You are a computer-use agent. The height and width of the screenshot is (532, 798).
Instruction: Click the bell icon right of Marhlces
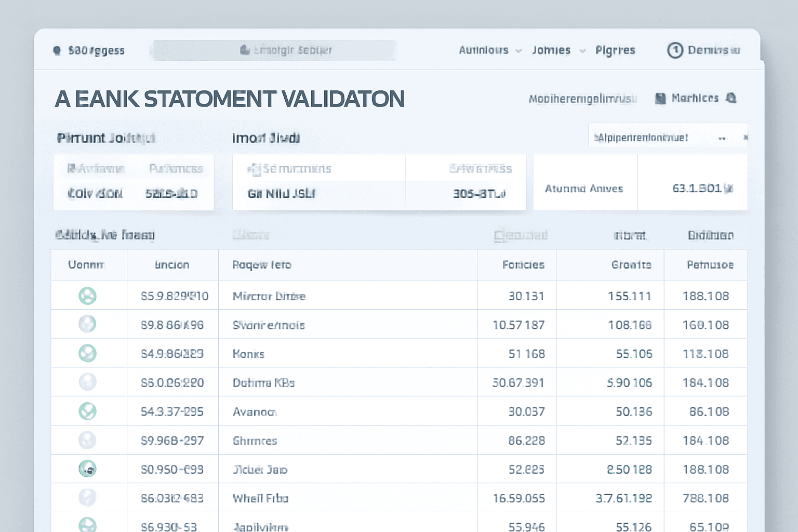pos(731,98)
